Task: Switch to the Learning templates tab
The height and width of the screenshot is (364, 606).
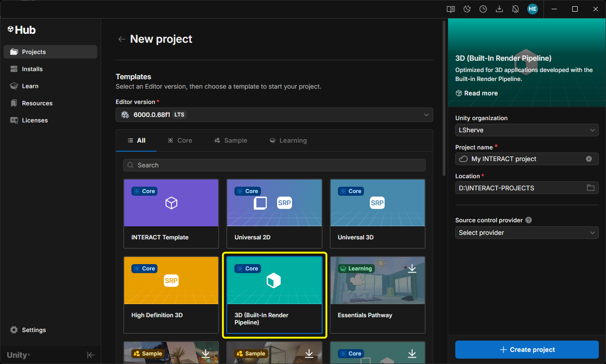Action: (288, 140)
